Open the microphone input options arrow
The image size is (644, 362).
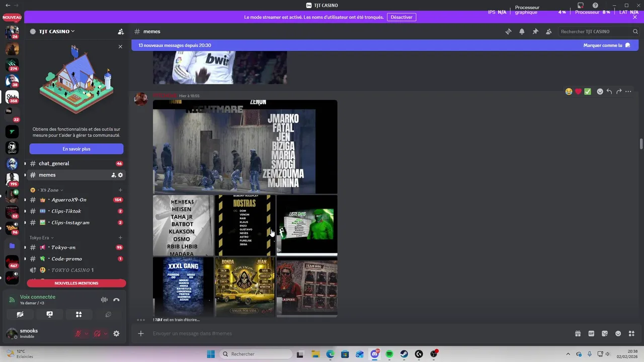86,333
